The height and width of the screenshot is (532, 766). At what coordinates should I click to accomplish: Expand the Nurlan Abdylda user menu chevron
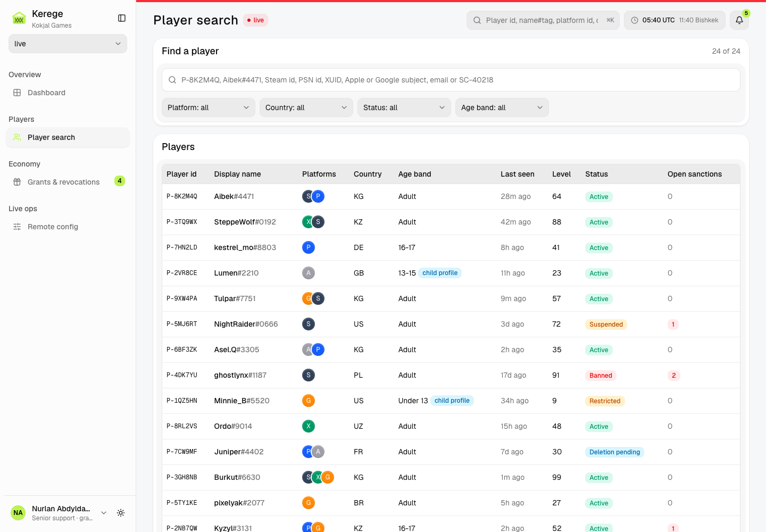click(104, 513)
